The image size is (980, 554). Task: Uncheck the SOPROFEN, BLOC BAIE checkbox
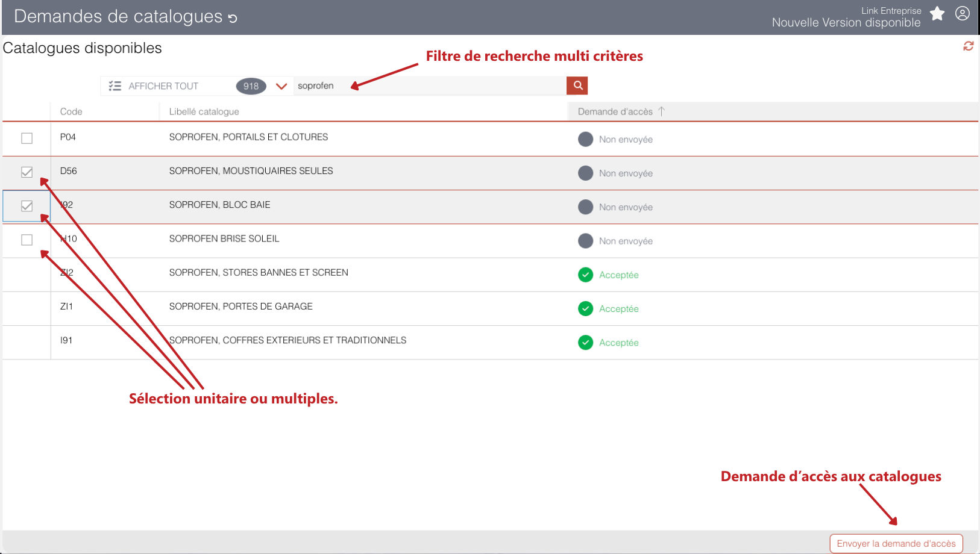click(x=27, y=206)
